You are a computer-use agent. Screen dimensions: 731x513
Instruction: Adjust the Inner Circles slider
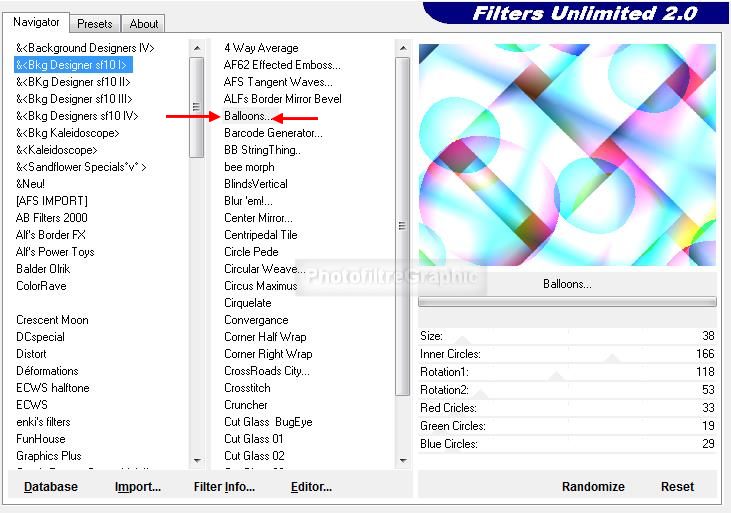coord(567,354)
